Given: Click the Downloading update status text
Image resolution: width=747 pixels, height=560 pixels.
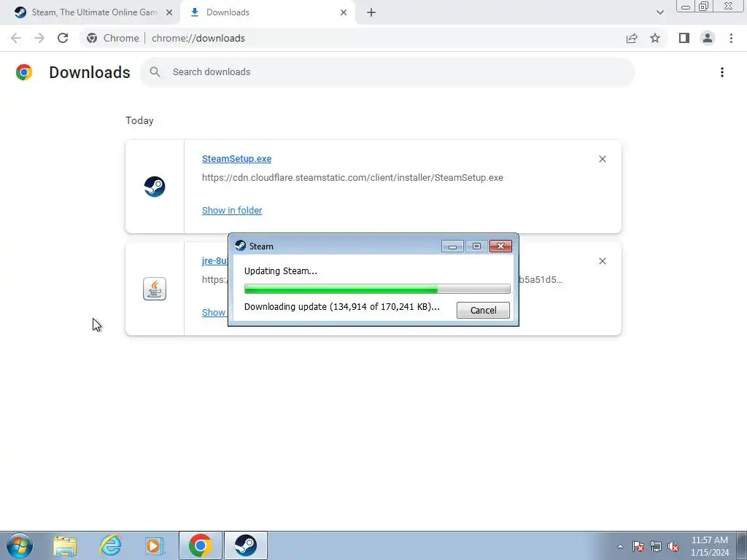Looking at the screenshot, I should (x=341, y=307).
